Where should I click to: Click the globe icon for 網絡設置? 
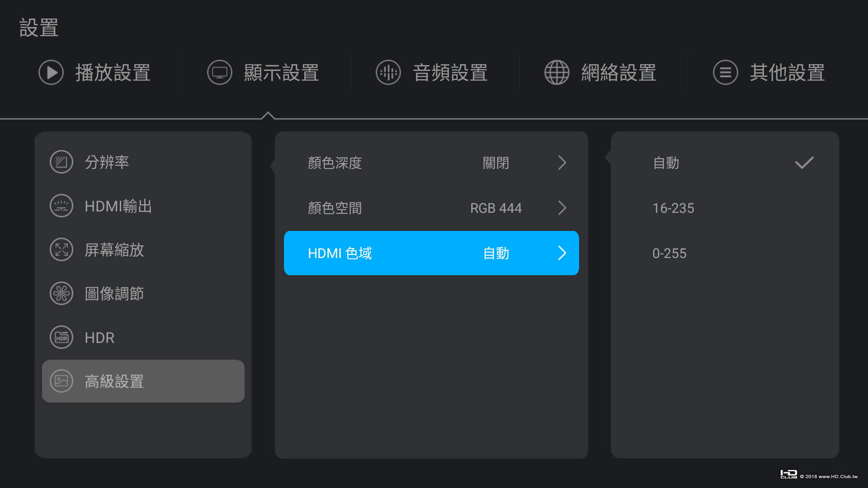557,72
